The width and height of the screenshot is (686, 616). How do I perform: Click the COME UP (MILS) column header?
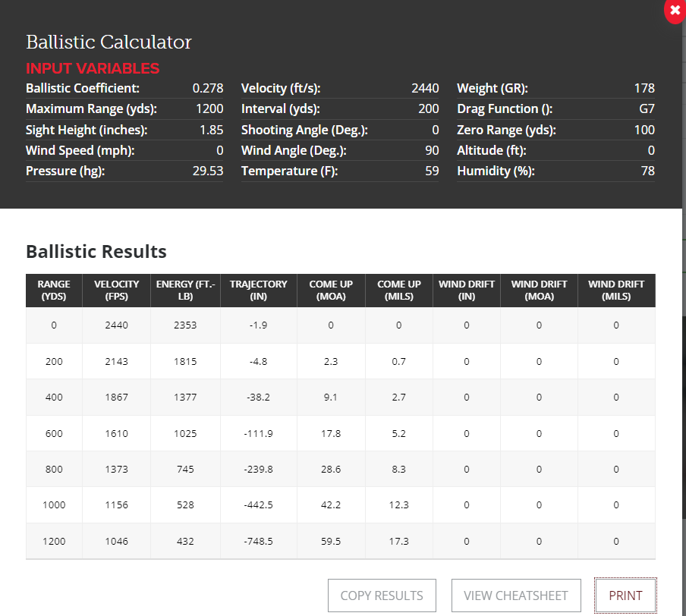click(399, 291)
